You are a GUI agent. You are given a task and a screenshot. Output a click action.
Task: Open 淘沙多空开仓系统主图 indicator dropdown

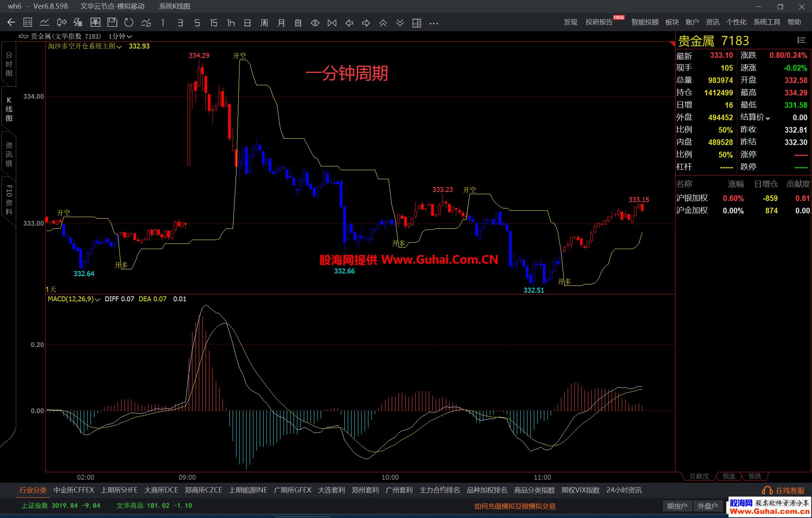pos(119,47)
